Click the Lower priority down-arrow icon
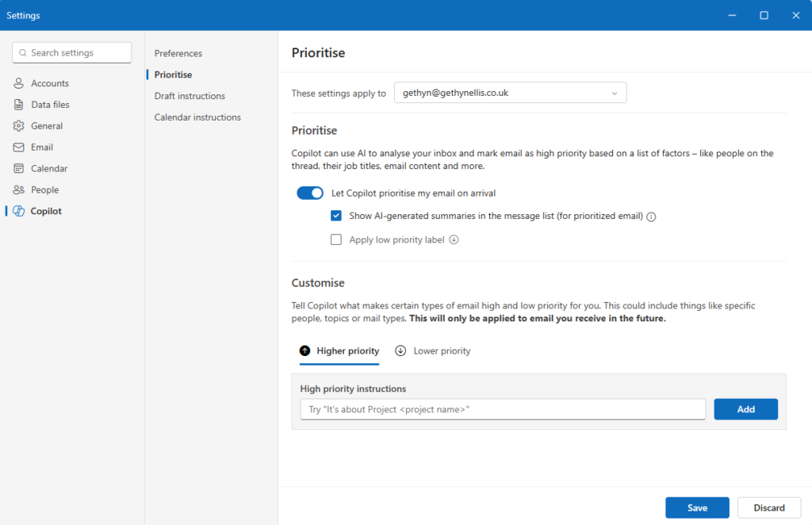 (x=400, y=351)
